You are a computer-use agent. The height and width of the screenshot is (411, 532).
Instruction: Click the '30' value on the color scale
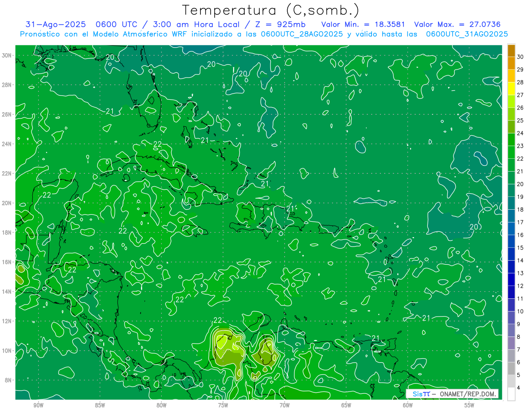[x=520, y=57]
